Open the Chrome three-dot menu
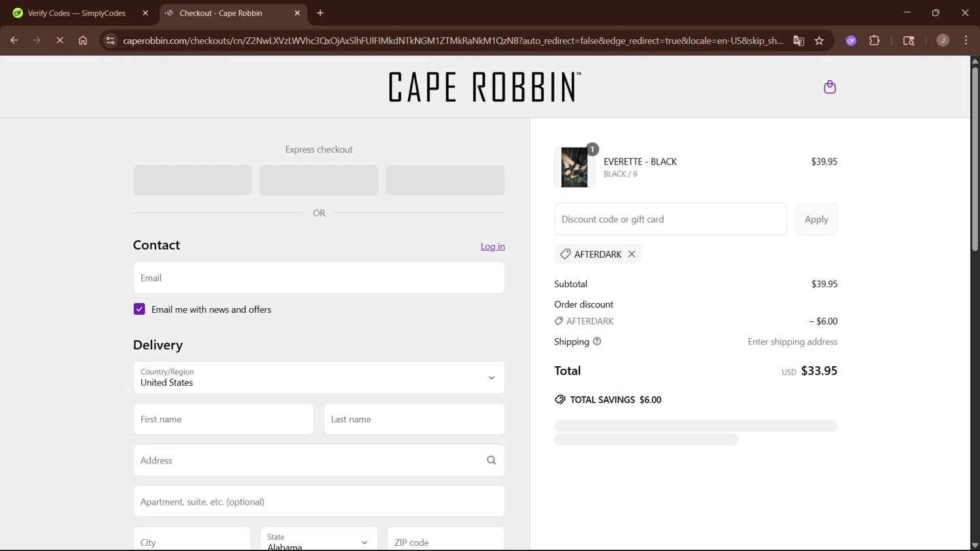The image size is (980, 551). pyautogui.click(x=966, y=40)
